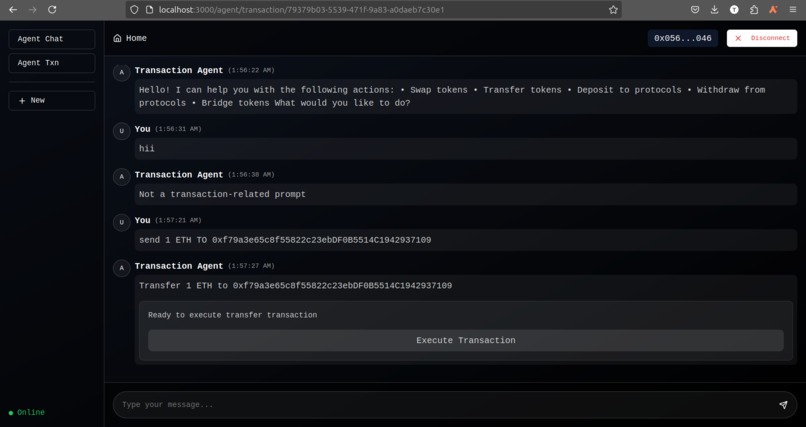Disconnect the wallet
This screenshot has width=806, height=427.
point(762,38)
